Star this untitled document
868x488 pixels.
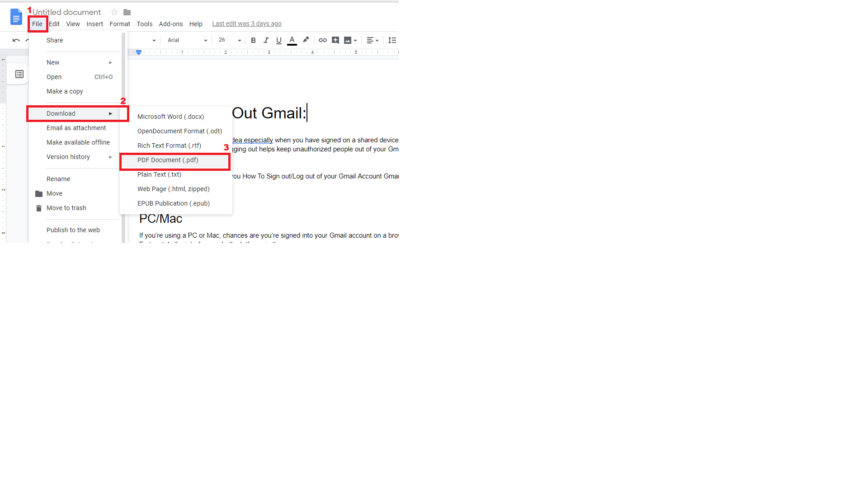point(114,12)
